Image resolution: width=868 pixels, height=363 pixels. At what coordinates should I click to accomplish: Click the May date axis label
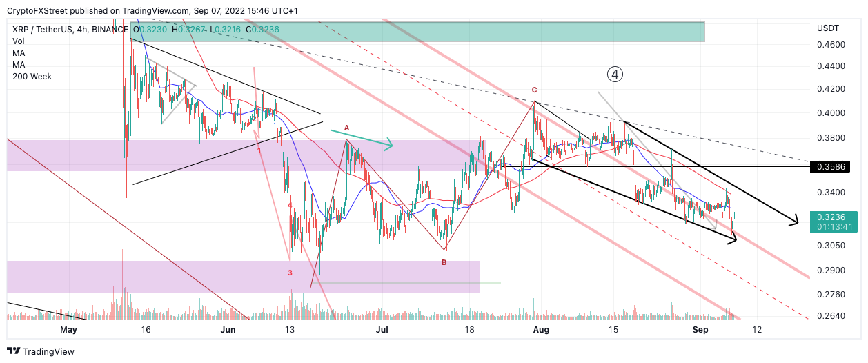coord(68,330)
